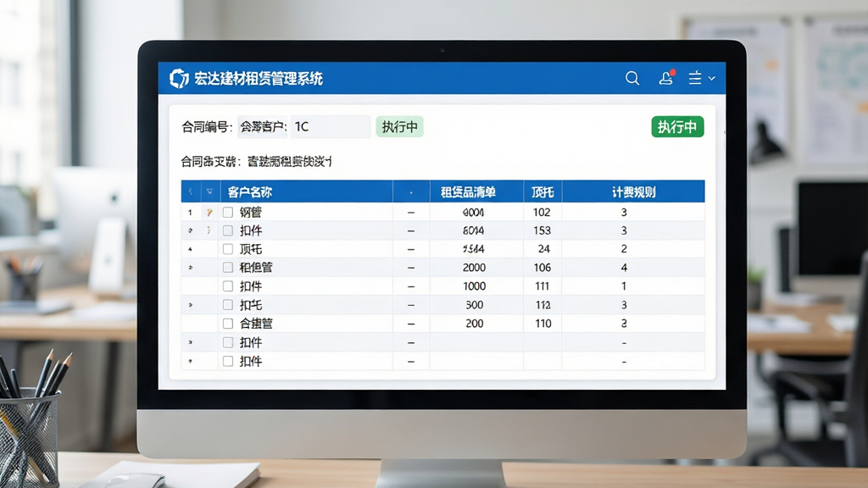Select the checkbox in the row with 153
The image size is (868, 488).
pyautogui.click(x=227, y=230)
